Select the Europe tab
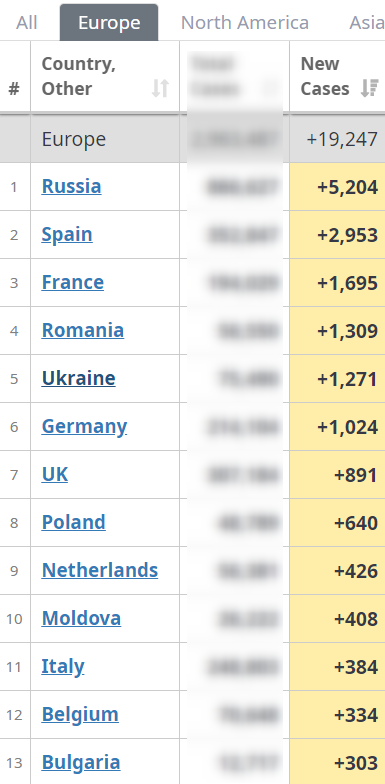 point(109,23)
